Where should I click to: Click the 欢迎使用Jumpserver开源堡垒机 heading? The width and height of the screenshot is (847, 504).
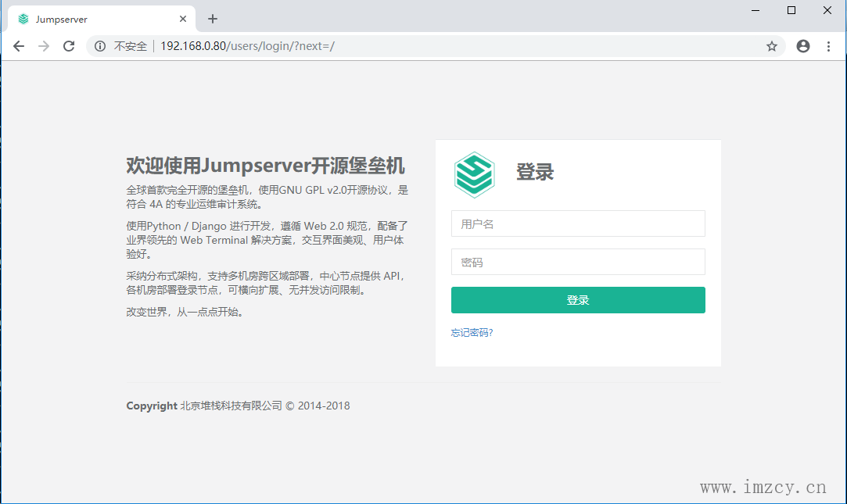pos(266,166)
